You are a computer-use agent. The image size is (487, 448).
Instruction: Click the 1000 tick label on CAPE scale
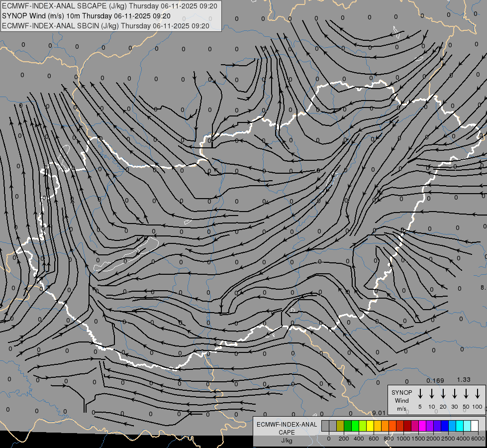click(x=403, y=439)
